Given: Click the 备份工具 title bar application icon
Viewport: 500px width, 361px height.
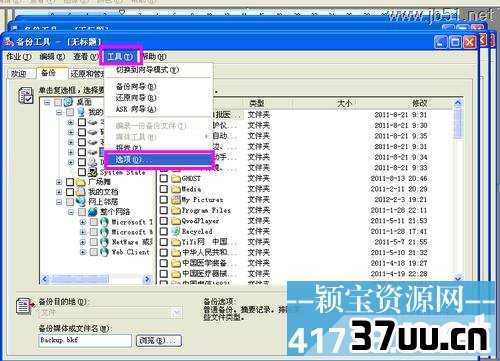Looking at the screenshot, I should (x=8, y=42).
